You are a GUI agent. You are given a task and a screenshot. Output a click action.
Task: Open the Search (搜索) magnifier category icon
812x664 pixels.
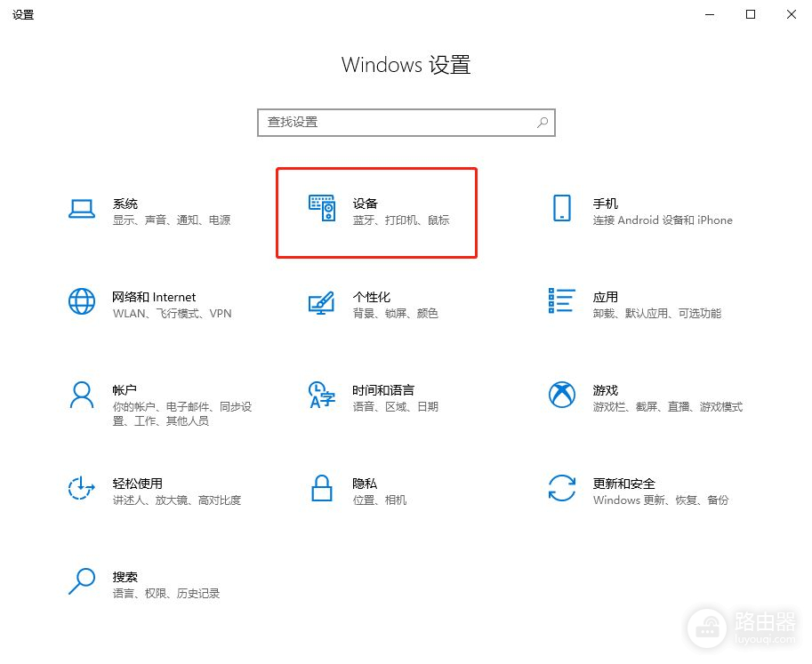(x=82, y=580)
